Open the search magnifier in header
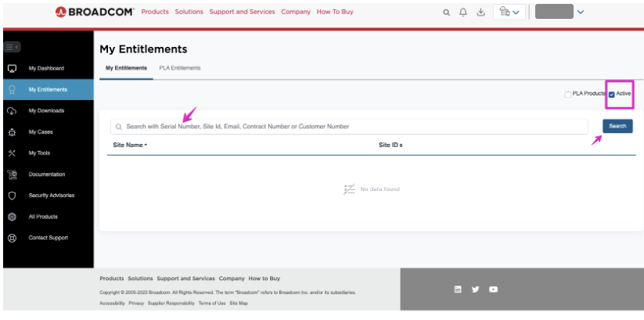This screenshot has width=644, height=320. pyautogui.click(x=447, y=13)
